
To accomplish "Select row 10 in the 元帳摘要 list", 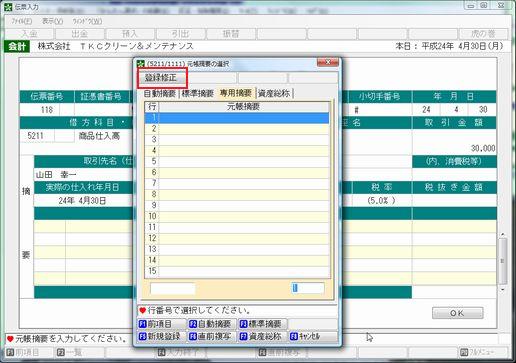I will tap(237, 217).
